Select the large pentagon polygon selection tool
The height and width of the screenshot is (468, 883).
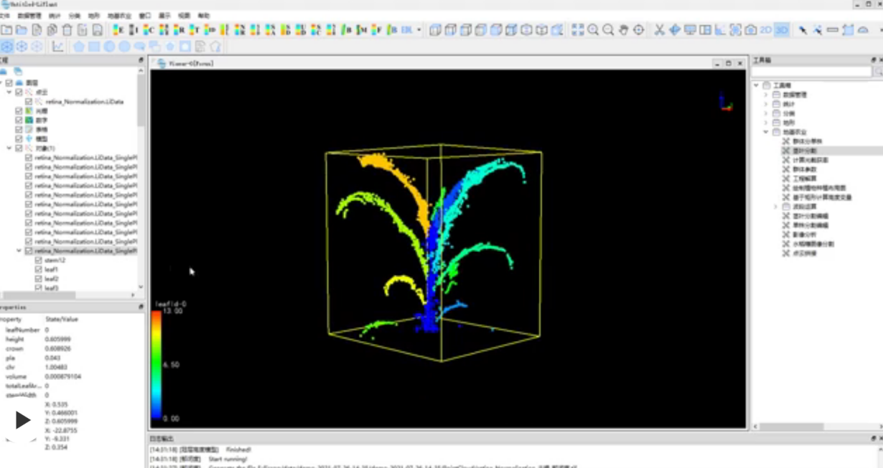(79, 47)
